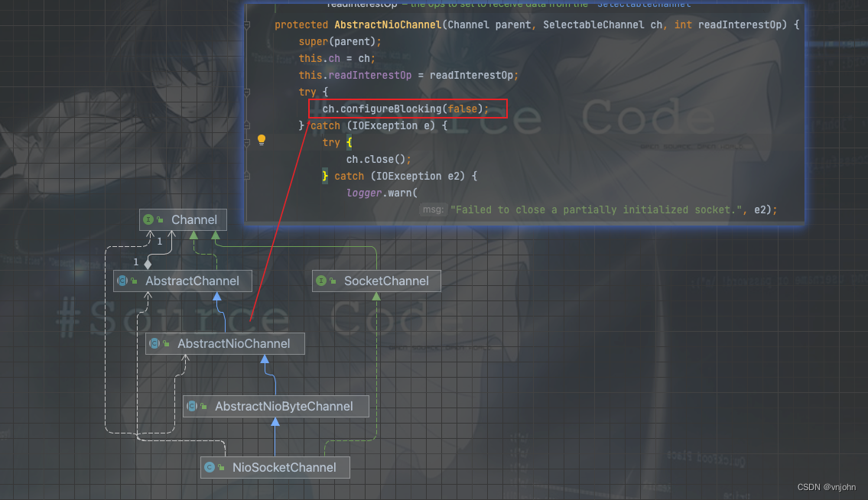Image resolution: width=868 pixels, height=500 pixels.
Task: Click the visibility icon beside AbstractChannel label
Action: click(x=134, y=281)
